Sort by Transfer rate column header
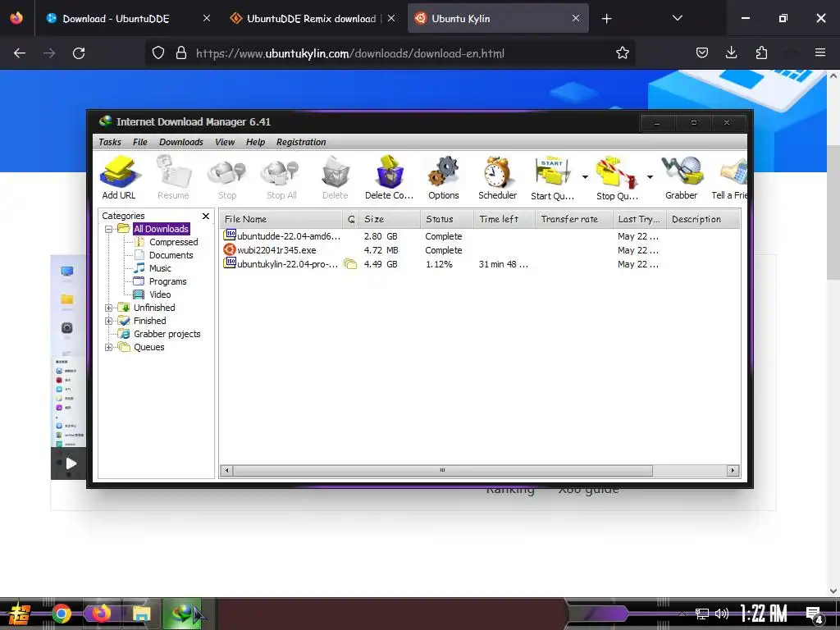 (x=574, y=219)
